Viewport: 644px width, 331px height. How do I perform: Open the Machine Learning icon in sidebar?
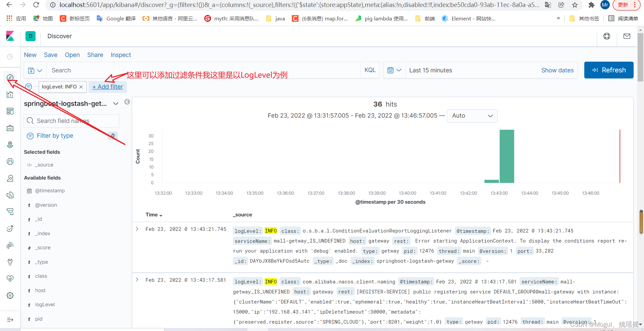click(x=10, y=161)
